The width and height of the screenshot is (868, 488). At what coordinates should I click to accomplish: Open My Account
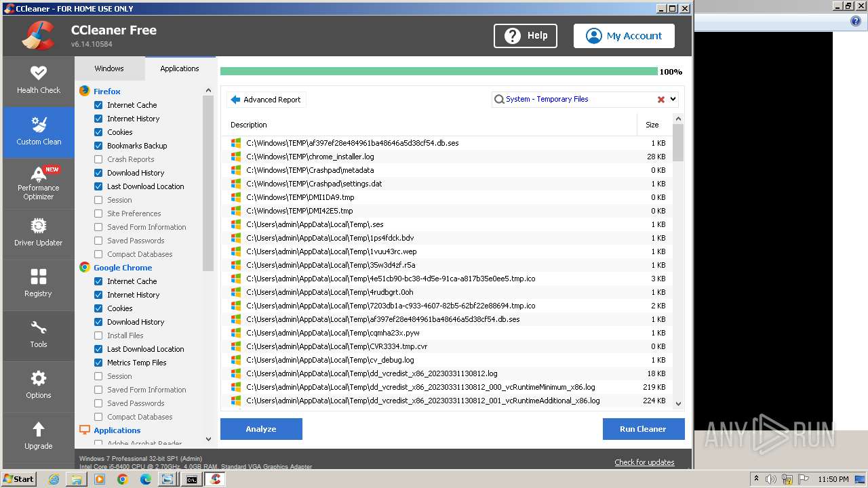[624, 36]
